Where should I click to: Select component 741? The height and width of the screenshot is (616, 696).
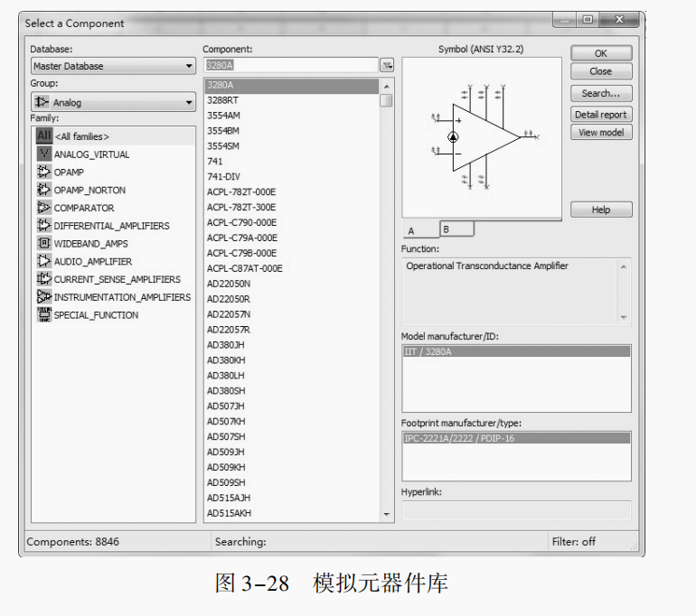coord(292,162)
